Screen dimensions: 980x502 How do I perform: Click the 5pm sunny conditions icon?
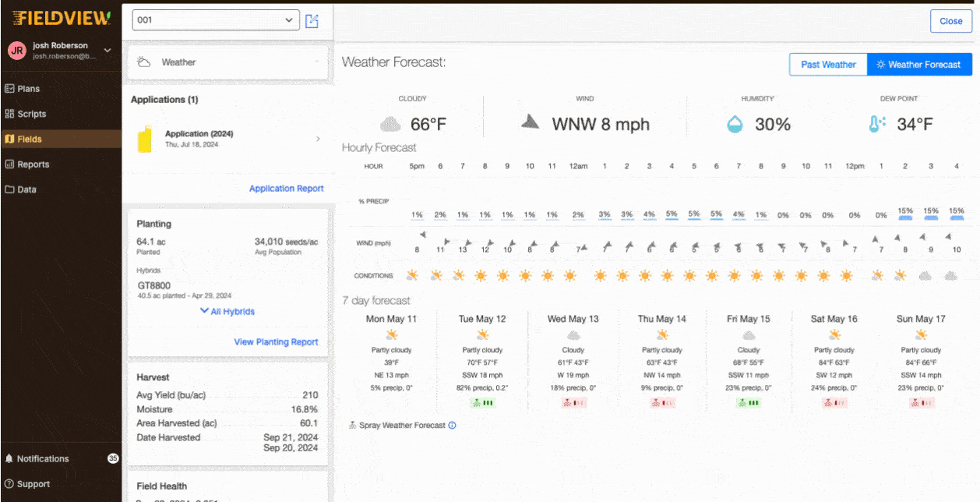click(412, 275)
